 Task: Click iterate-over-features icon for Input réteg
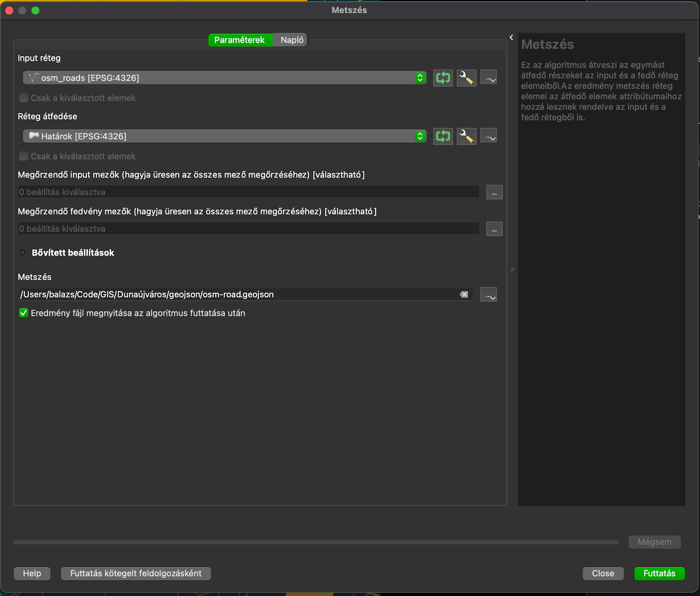pyautogui.click(x=443, y=78)
